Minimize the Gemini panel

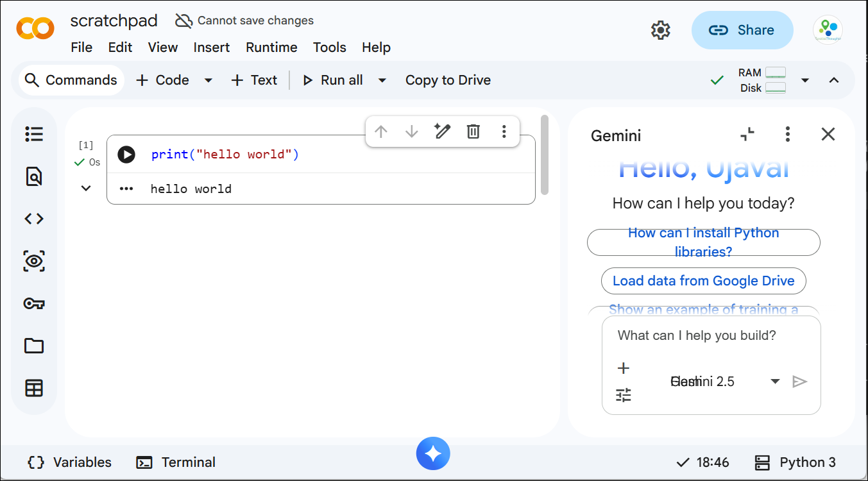(747, 134)
